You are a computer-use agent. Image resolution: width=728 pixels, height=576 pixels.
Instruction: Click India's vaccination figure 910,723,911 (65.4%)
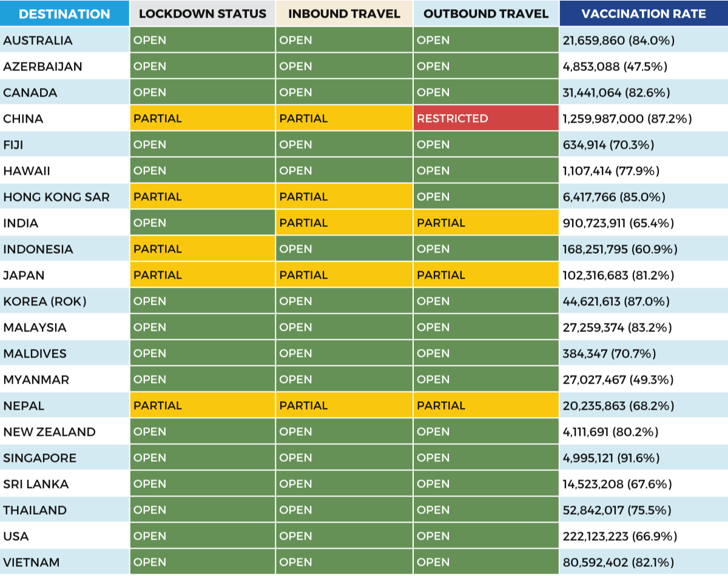618,223
